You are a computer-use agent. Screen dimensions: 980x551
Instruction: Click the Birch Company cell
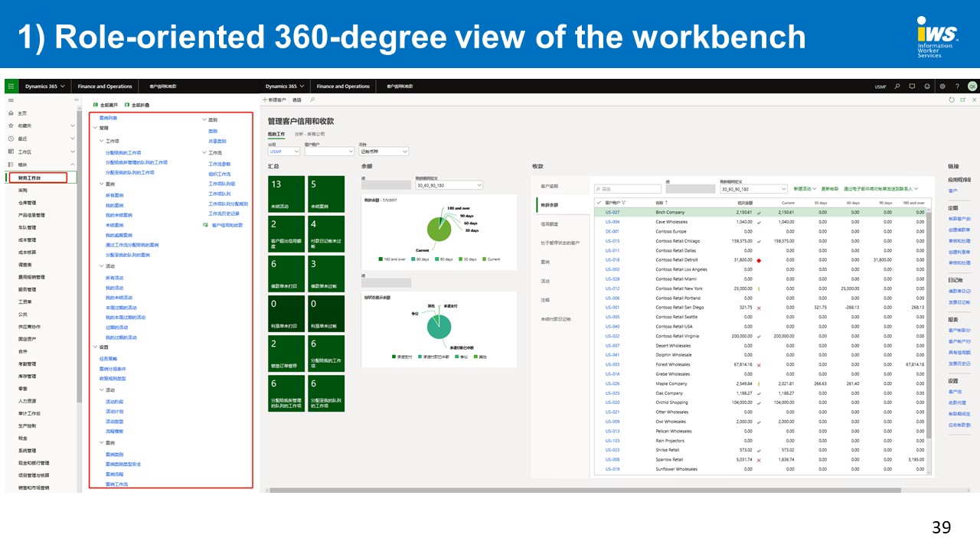pos(670,213)
